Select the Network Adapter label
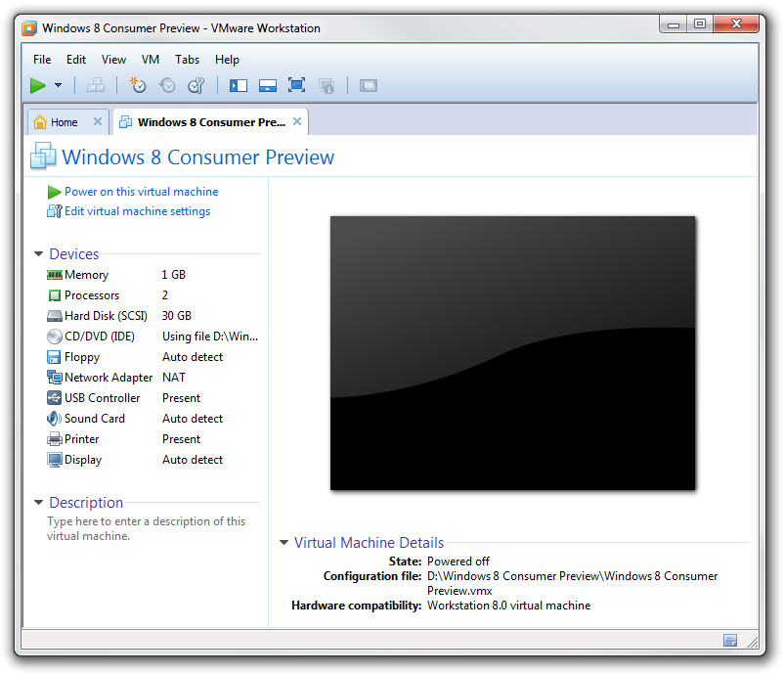Screen dimensions: 784x674 point(109,378)
